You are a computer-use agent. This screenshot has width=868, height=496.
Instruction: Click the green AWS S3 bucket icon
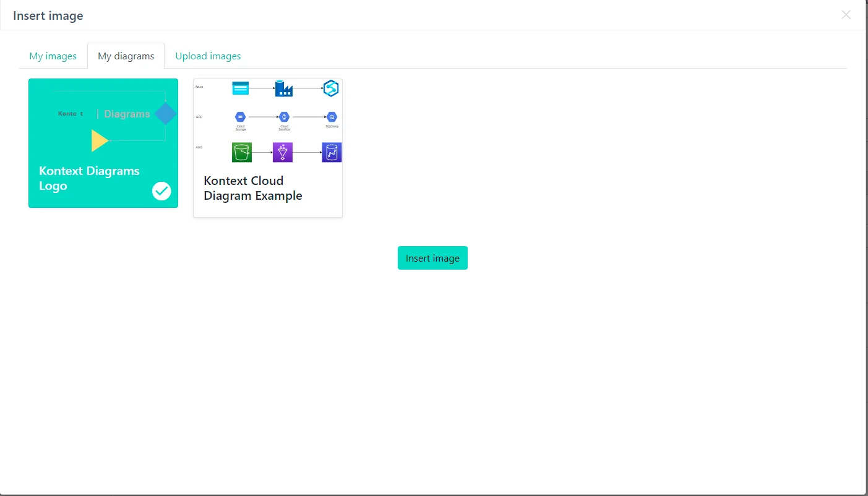pos(241,152)
